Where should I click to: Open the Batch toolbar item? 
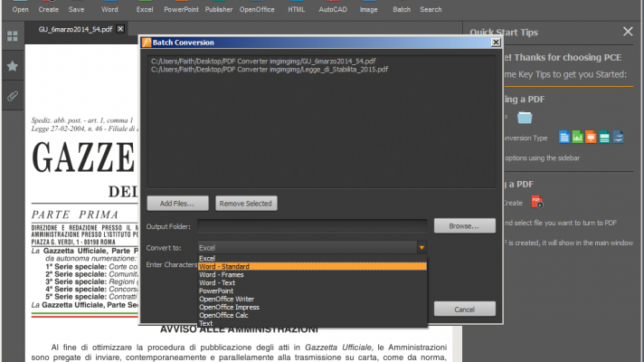(402, 7)
